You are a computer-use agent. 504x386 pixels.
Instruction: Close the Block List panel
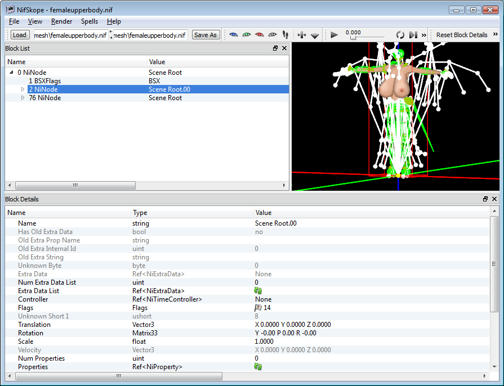[x=284, y=48]
